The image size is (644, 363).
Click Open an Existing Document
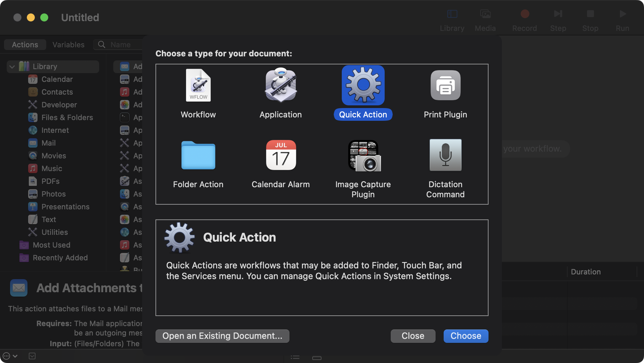tap(222, 336)
